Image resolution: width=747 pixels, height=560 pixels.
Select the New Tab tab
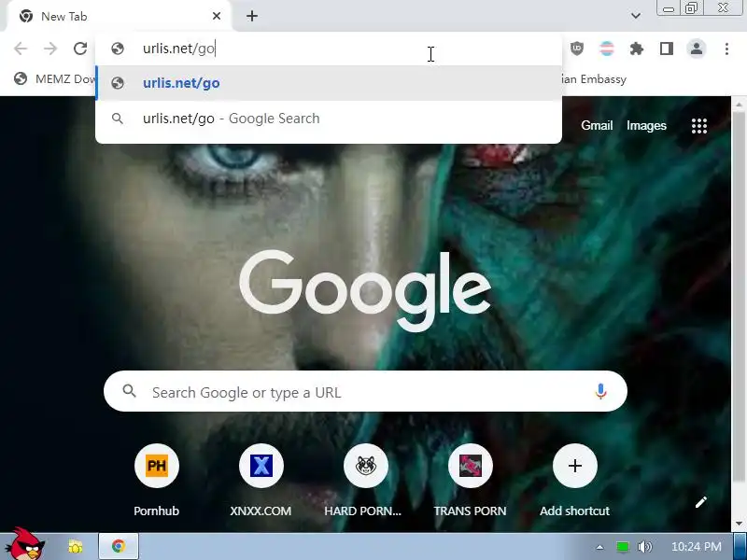coord(120,17)
